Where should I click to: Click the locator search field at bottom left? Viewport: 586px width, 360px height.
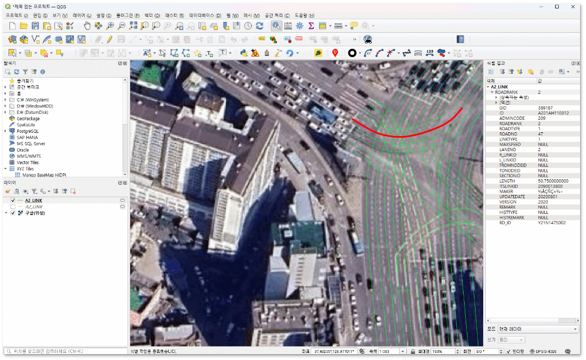click(x=65, y=352)
